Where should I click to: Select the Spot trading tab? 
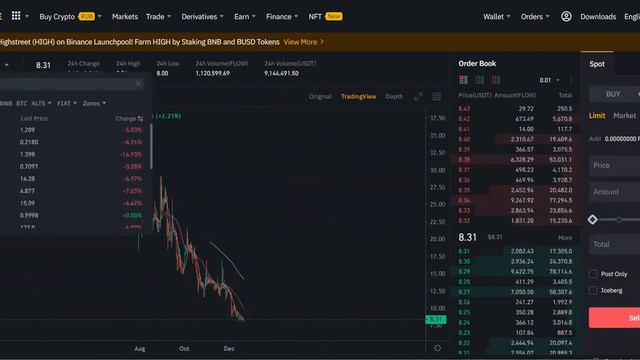click(x=597, y=64)
